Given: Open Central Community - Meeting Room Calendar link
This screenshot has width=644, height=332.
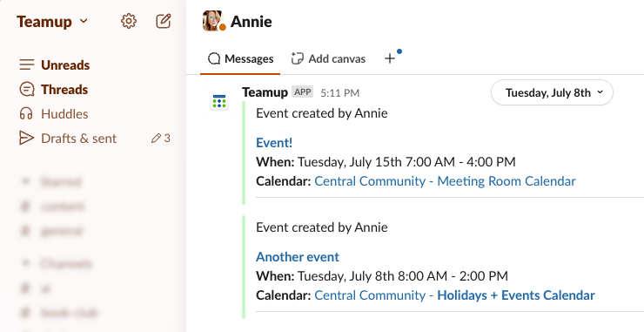Looking at the screenshot, I should (445, 181).
